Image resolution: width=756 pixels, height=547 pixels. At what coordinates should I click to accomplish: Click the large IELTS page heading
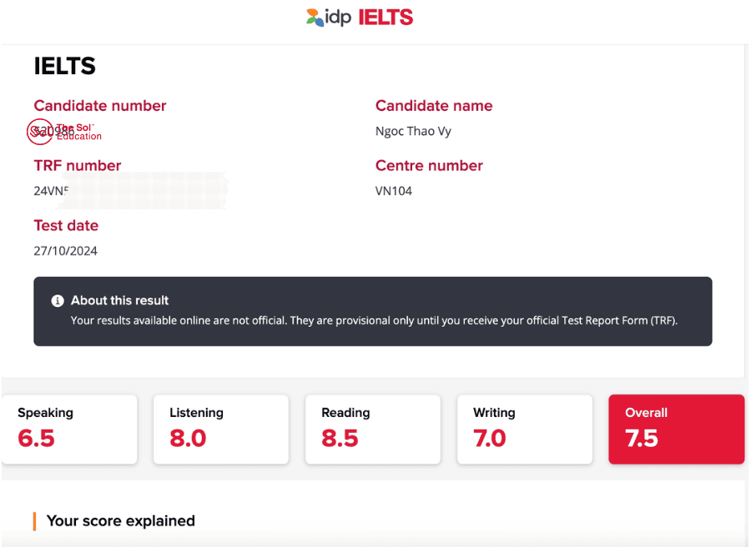tap(65, 67)
